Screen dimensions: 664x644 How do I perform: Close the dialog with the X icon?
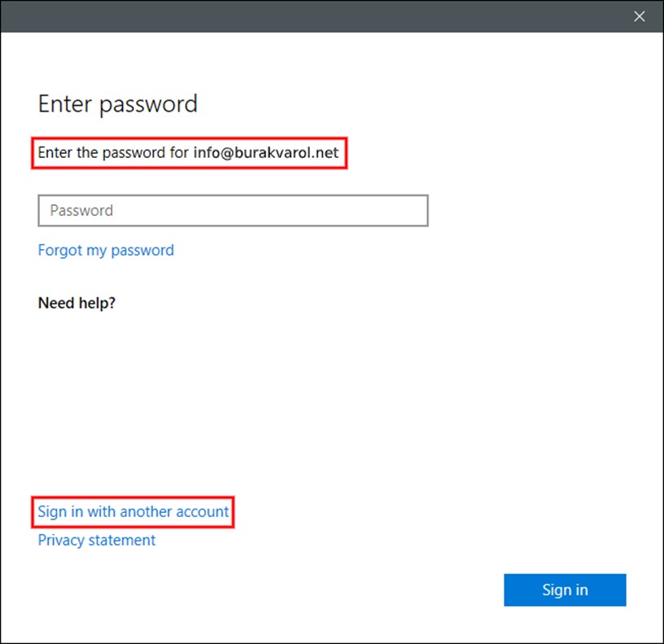coord(639,16)
